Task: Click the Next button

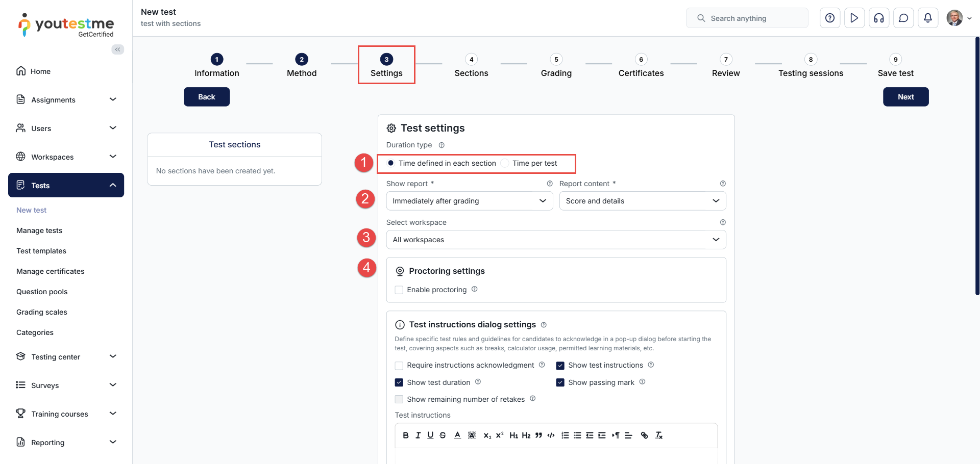Action: [x=905, y=97]
